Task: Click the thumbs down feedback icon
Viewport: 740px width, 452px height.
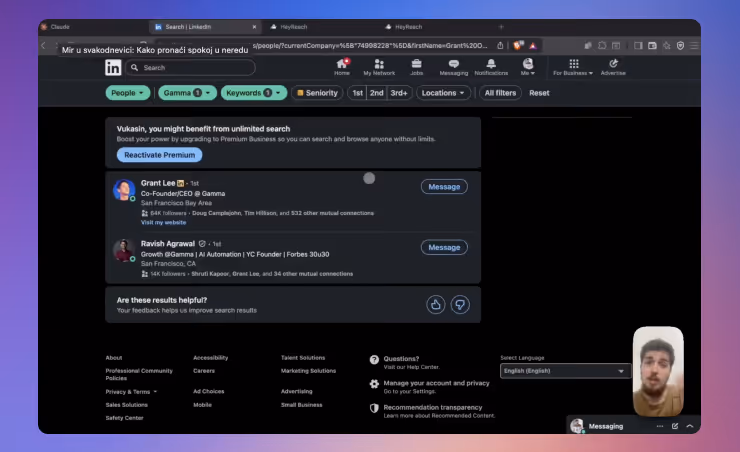Action: (460, 305)
